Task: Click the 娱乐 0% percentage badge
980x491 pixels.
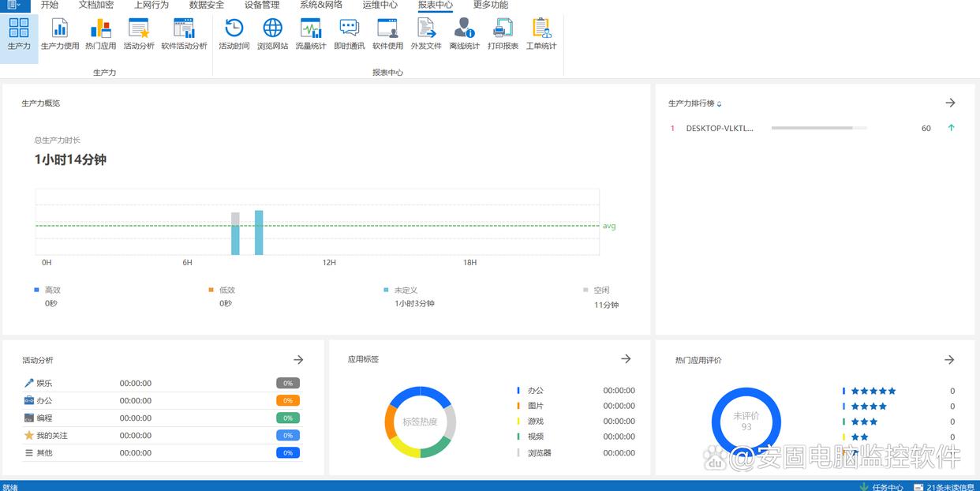Action: pos(288,384)
